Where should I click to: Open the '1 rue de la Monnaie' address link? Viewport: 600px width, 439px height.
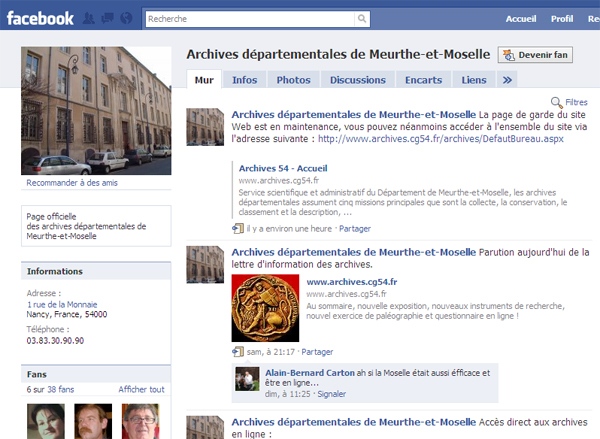pyautogui.click(x=62, y=305)
